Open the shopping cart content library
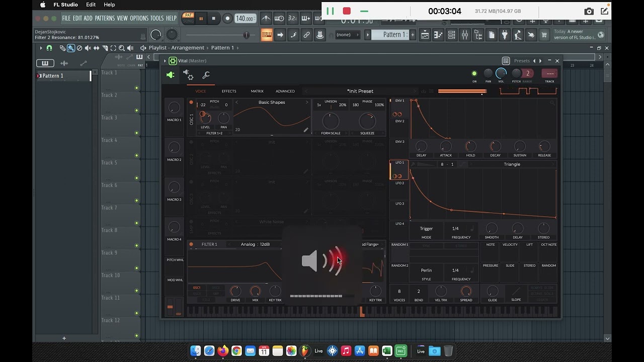Viewport: 644px width, 362px height. pos(544,35)
